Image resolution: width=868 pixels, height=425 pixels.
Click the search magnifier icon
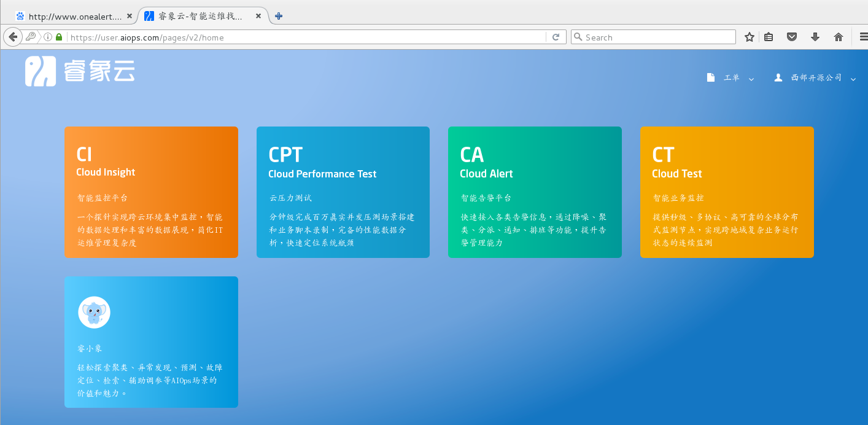click(x=578, y=37)
